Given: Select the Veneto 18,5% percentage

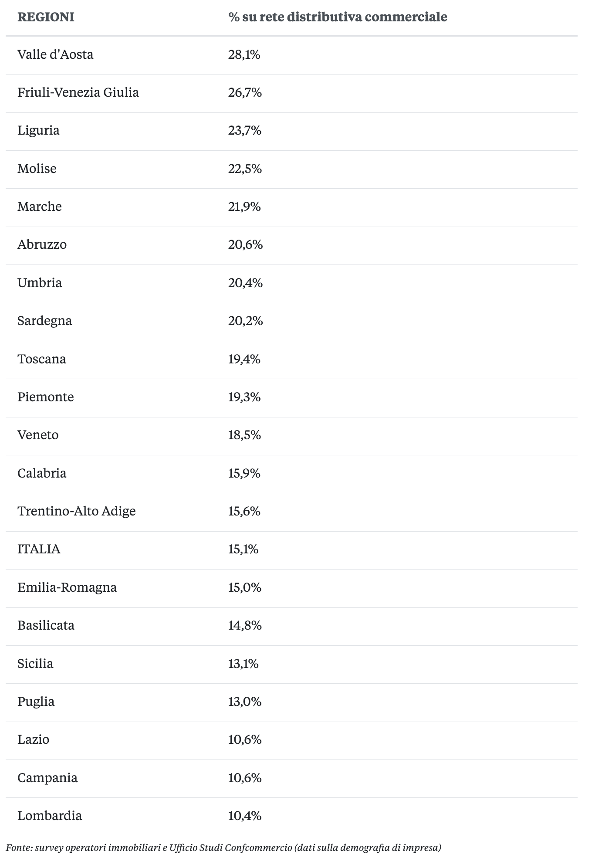Looking at the screenshot, I should 244,435.
